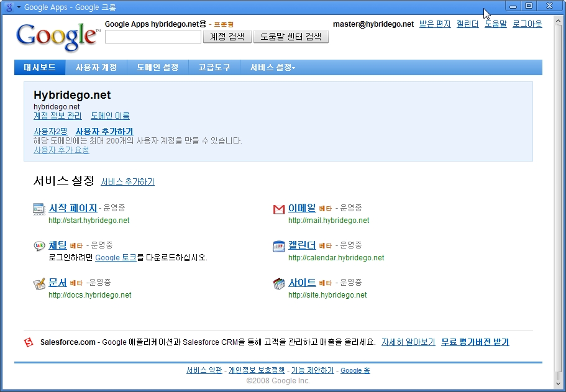Open the 이메일 service link

[x=302, y=208]
